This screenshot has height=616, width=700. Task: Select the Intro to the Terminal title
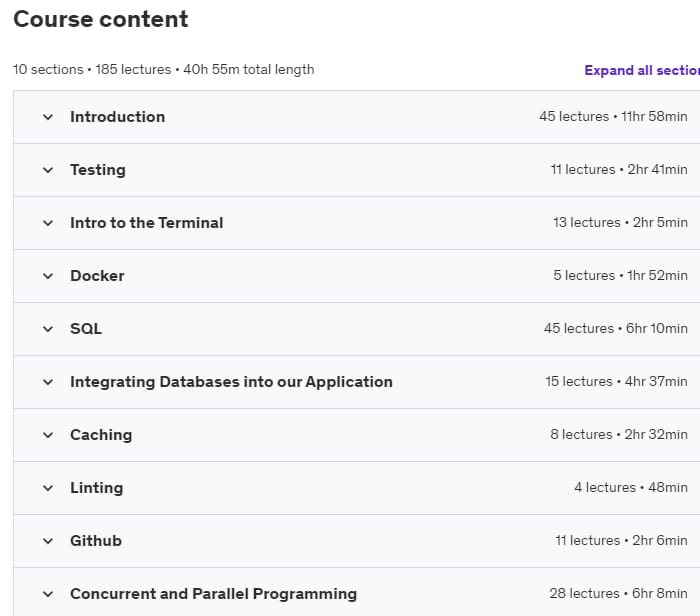[146, 223]
